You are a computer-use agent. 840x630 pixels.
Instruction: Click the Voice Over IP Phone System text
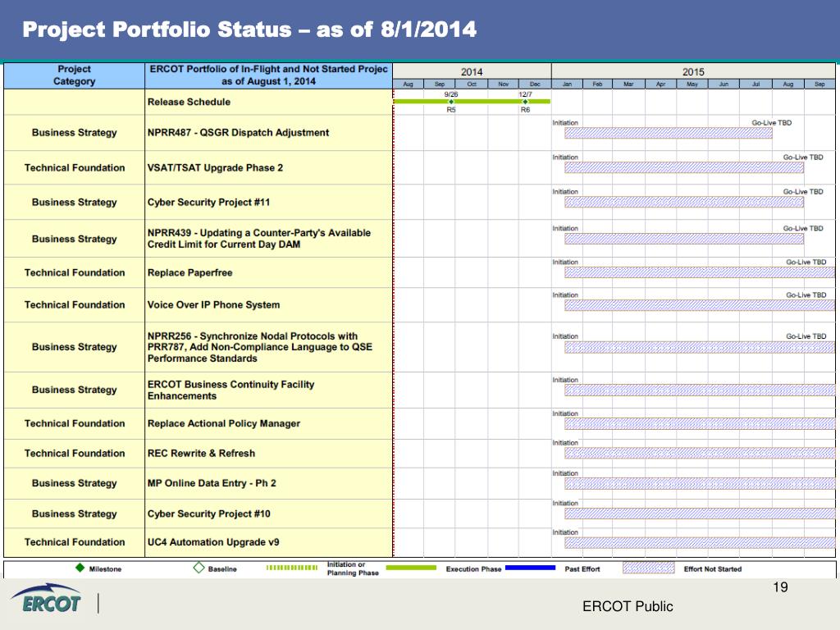(214, 305)
